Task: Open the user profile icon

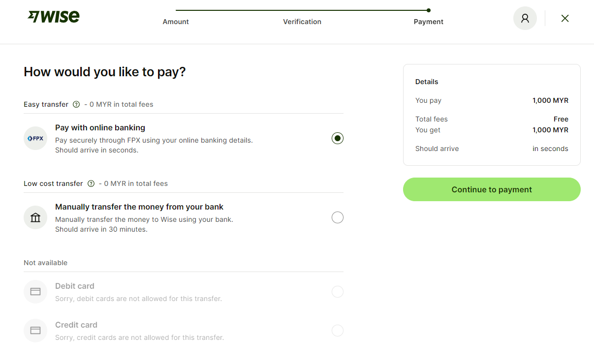Action: pos(525,18)
